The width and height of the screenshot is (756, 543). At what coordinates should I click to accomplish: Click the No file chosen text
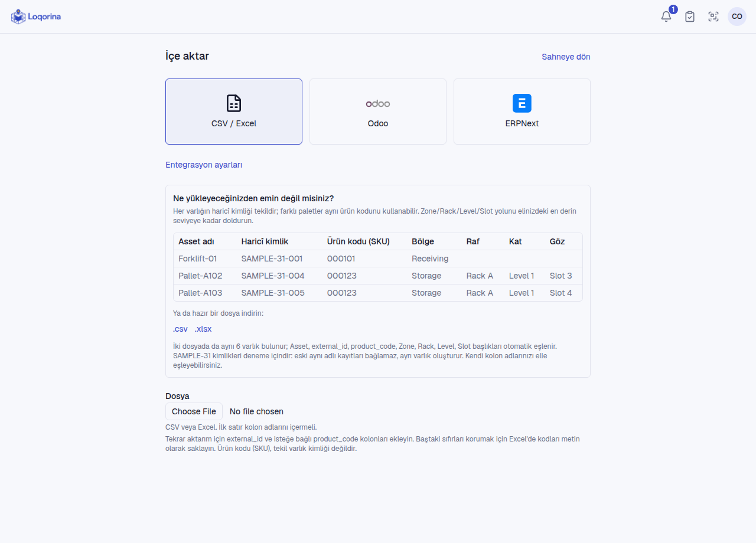[256, 411]
